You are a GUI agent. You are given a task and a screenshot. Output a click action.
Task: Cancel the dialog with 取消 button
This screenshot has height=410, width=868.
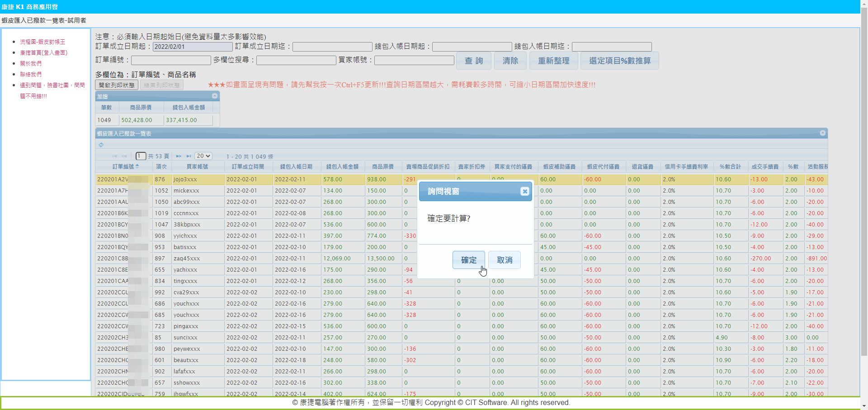coord(505,260)
